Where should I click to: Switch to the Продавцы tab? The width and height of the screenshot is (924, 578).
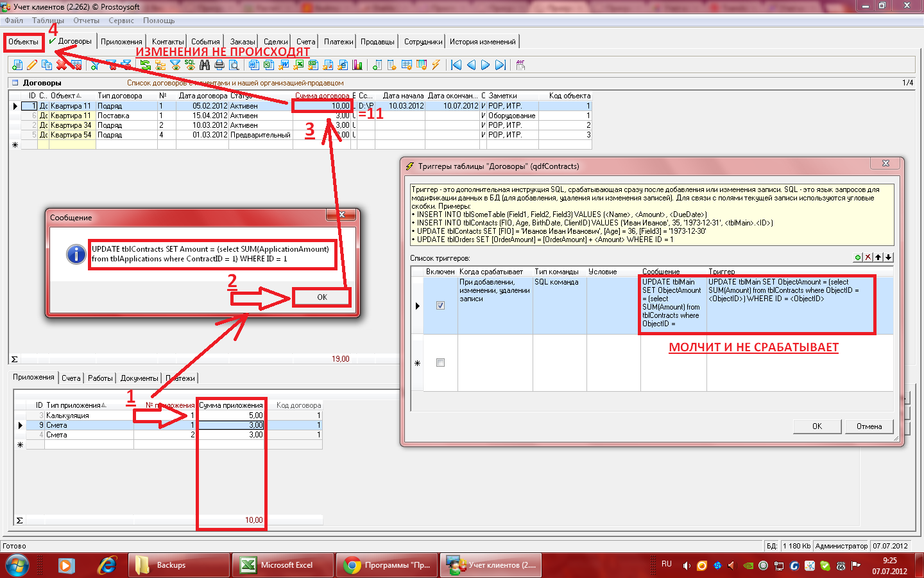[x=377, y=42]
